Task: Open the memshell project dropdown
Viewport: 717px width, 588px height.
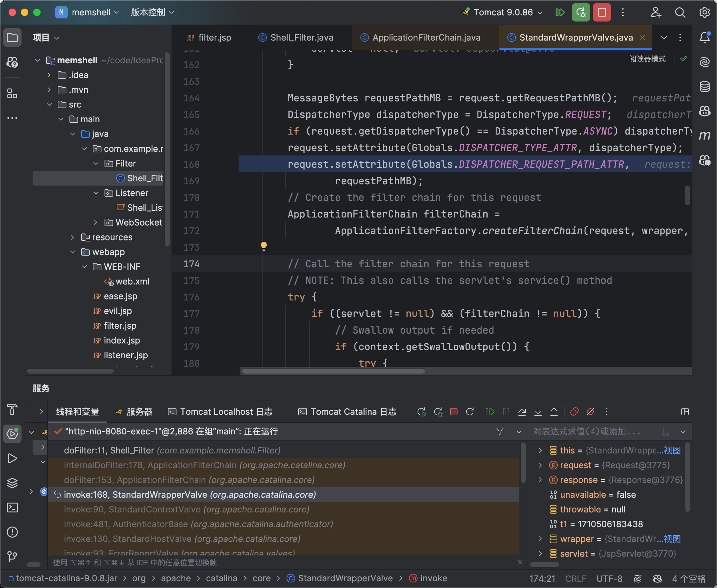Action: click(87, 13)
